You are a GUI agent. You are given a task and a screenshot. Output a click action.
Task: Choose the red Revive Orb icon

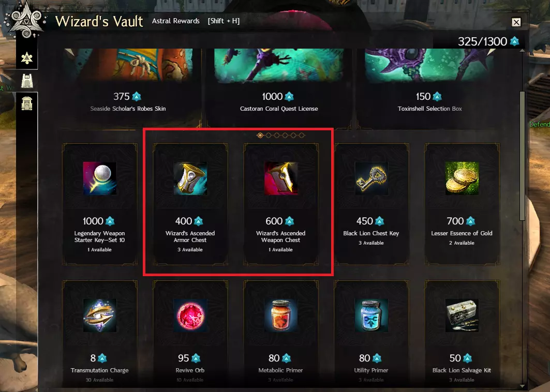(x=190, y=315)
